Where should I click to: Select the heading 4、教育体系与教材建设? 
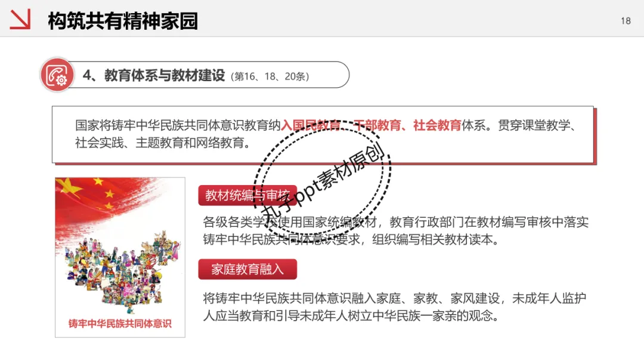point(154,75)
